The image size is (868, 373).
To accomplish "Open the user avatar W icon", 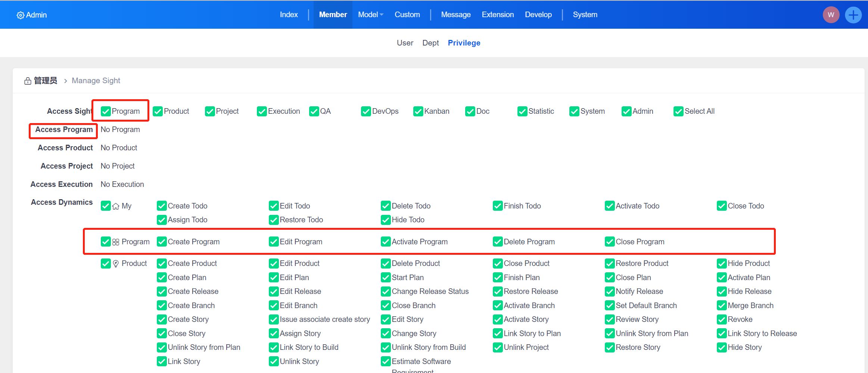I will (x=831, y=15).
